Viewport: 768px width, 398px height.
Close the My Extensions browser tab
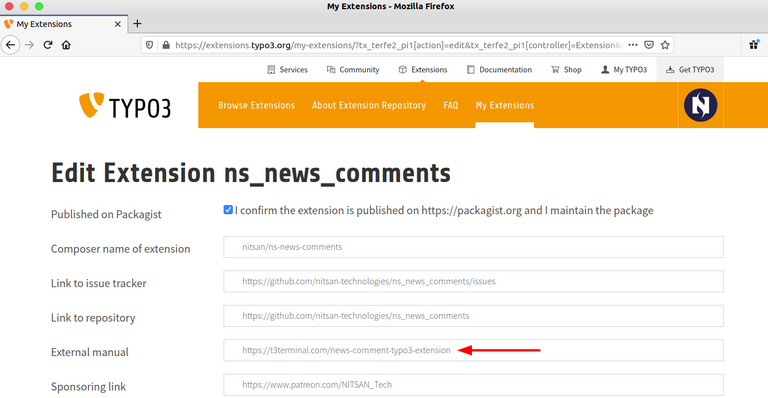[118, 24]
